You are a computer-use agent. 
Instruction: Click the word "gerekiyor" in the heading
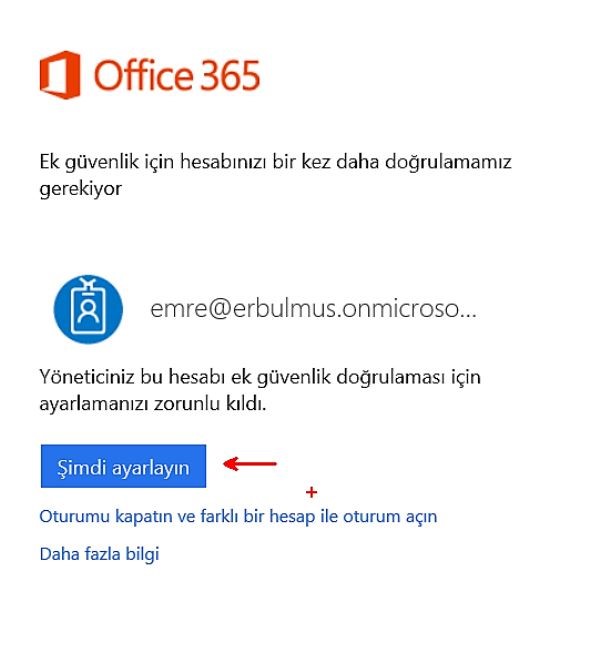point(81,189)
